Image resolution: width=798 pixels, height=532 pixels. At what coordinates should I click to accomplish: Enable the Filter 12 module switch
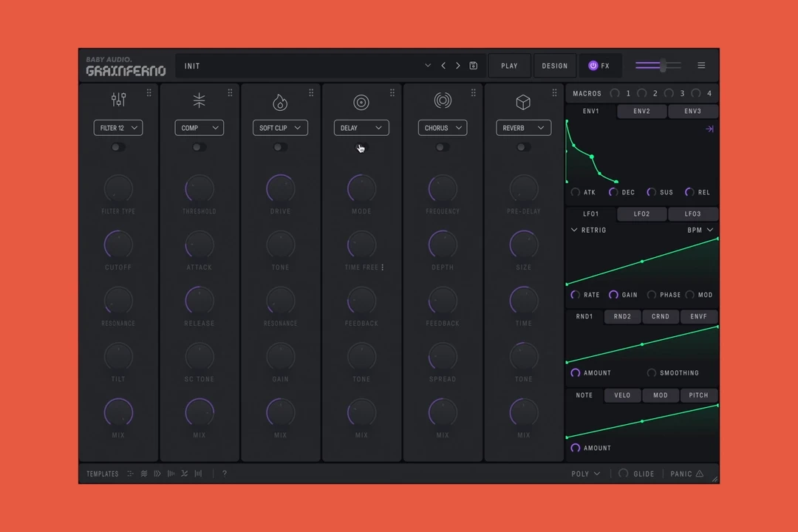(x=118, y=147)
